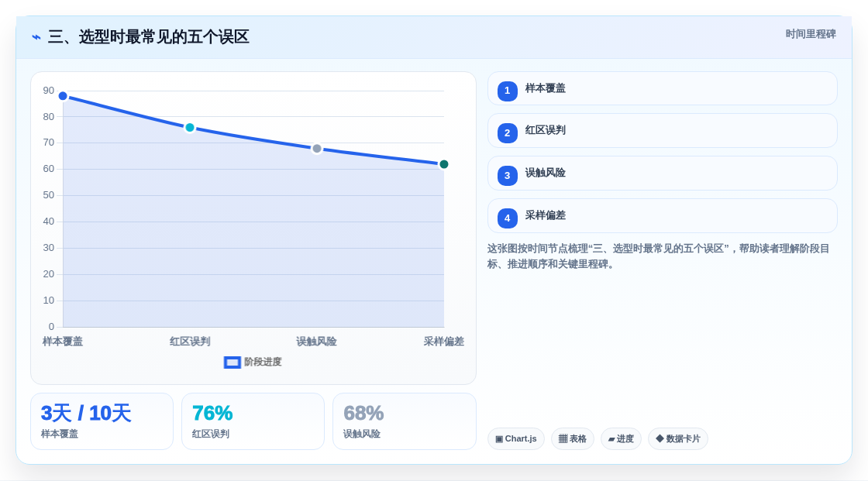Open the 红区误判 list item

pos(662,131)
